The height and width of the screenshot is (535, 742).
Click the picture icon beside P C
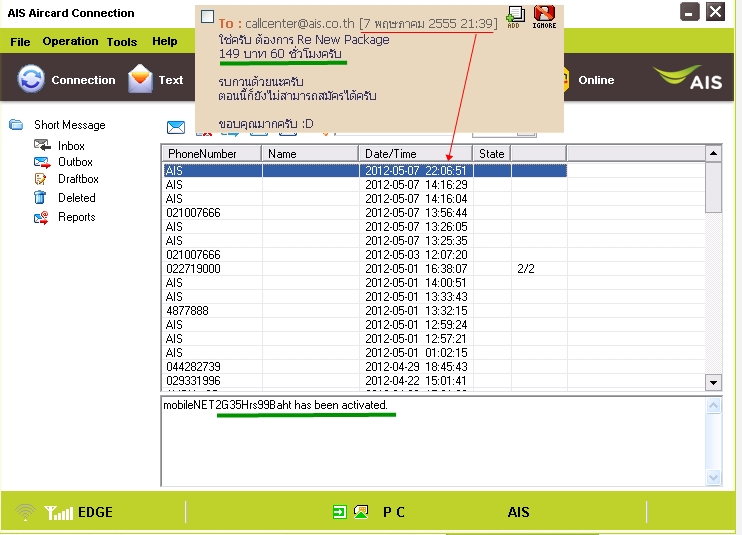pyautogui.click(x=361, y=512)
